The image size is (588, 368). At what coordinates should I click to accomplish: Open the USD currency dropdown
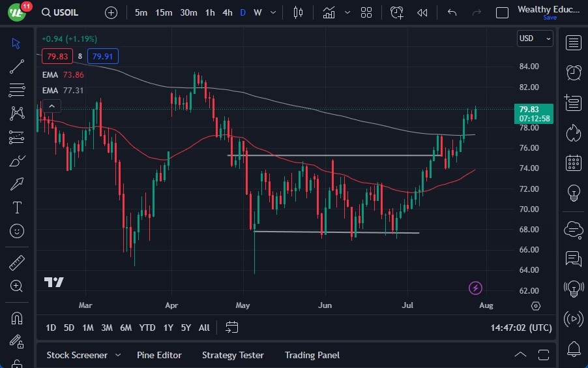click(535, 38)
